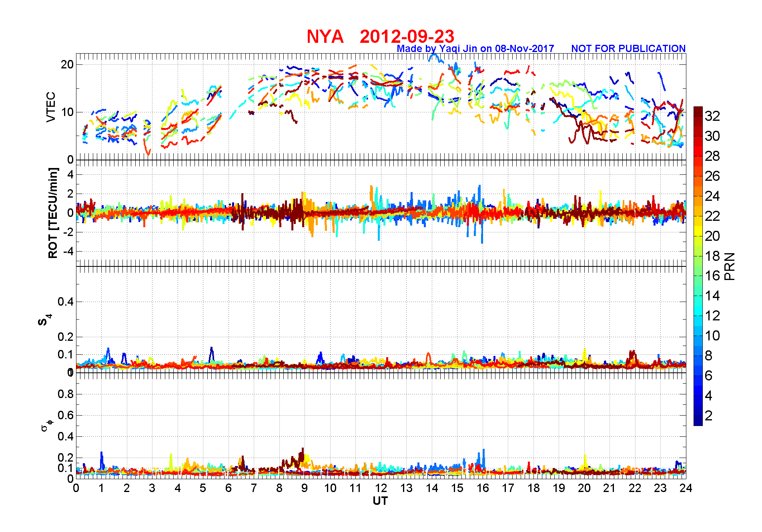The width and height of the screenshot is (762, 532).
Task: Select the "Made by Yaqi Jin on 08-Nov-2017" credit
Action: (475, 48)
